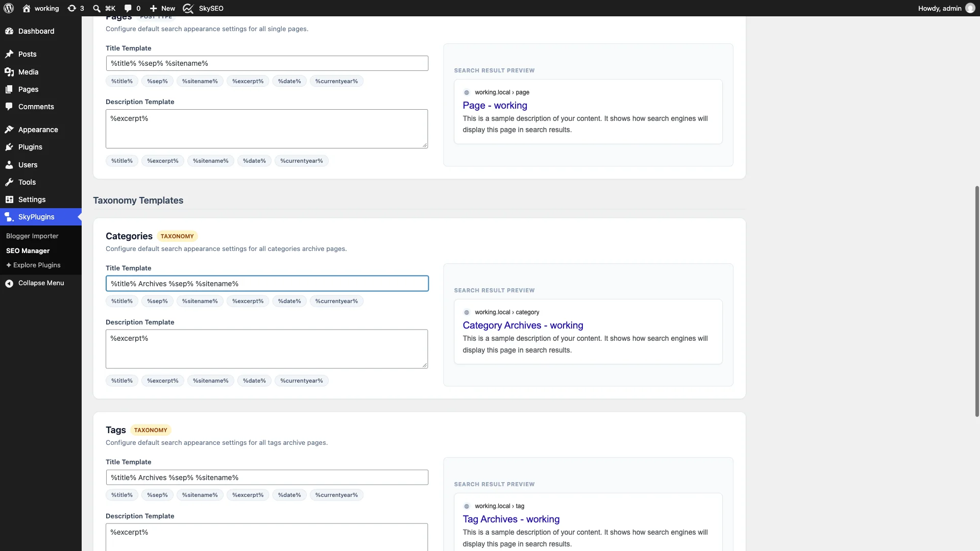Viewport: 980px width, 551px height.
Task: Focus the Categories Description Template textarea
Action: pos(267,349)
